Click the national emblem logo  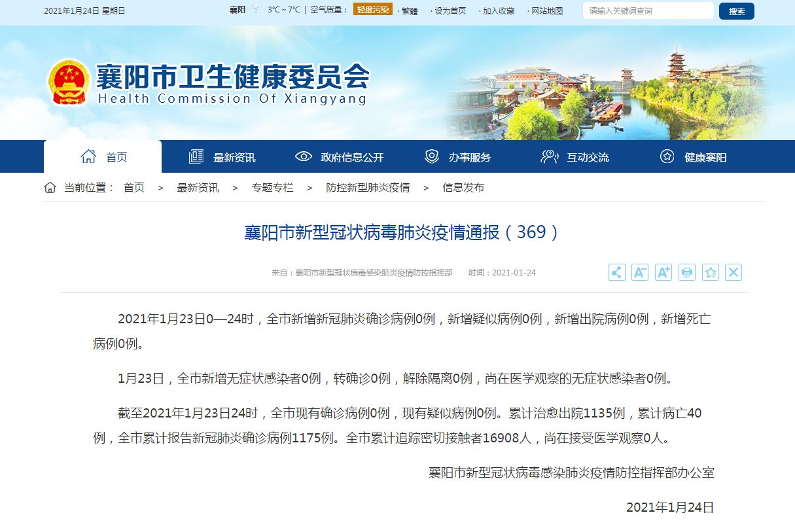(69, 82)
